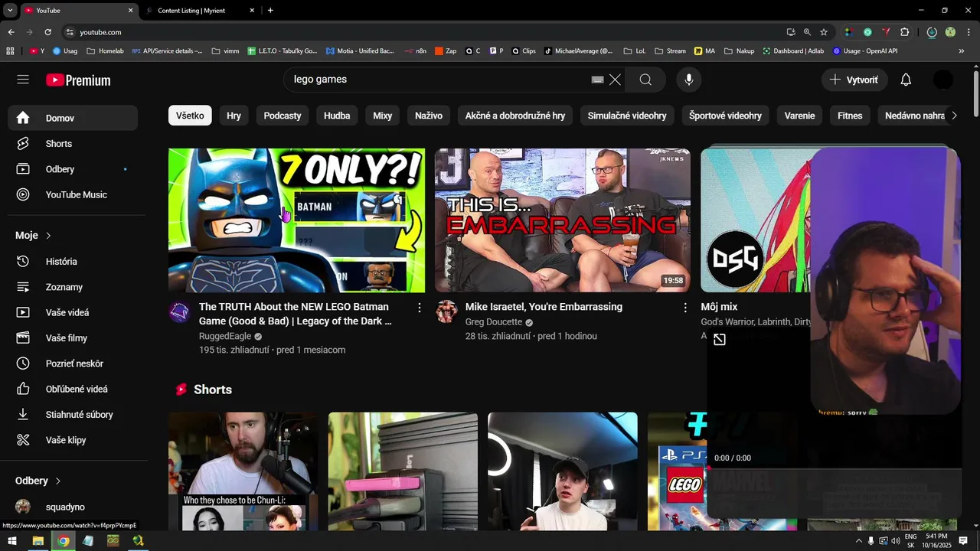Open the Chrome tab search dropdown

point(10,10)
